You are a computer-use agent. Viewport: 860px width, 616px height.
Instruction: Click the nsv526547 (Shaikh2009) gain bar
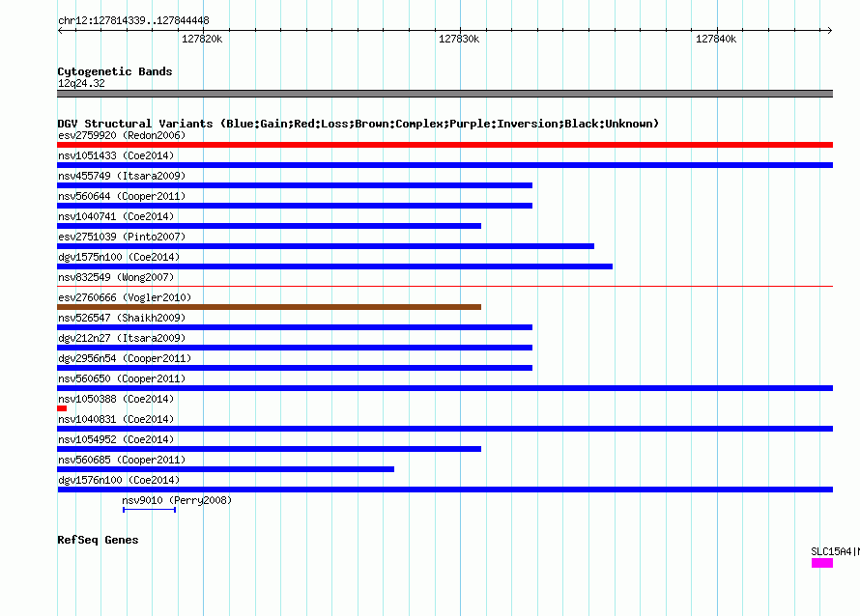pyautogui.click(x=295, y=327)
